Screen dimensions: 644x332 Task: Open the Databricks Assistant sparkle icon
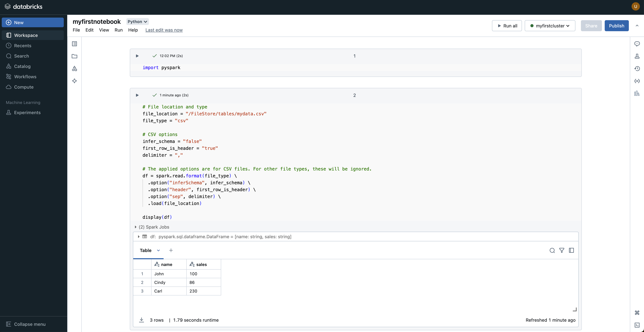(x=74, y=81)
